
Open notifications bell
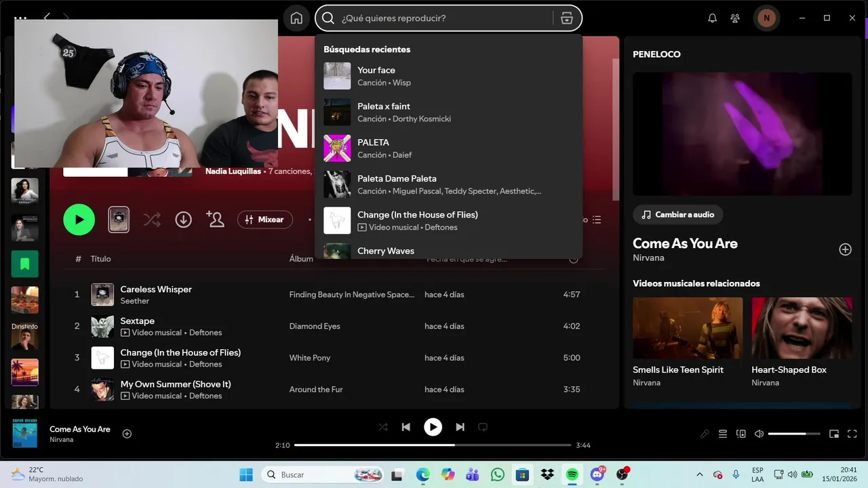click(x=712, y=18)
